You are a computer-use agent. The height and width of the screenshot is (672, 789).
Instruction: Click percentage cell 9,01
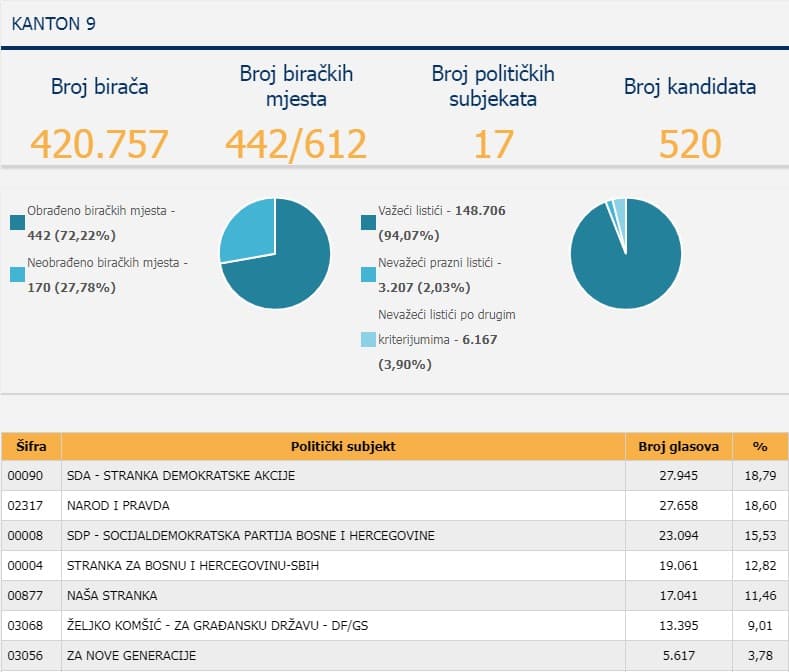760,626
